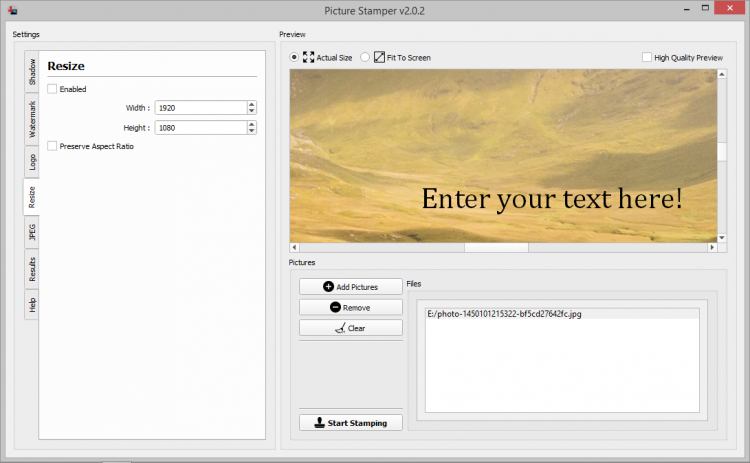Check Preserve Aspect Ratio

point(52,146)
